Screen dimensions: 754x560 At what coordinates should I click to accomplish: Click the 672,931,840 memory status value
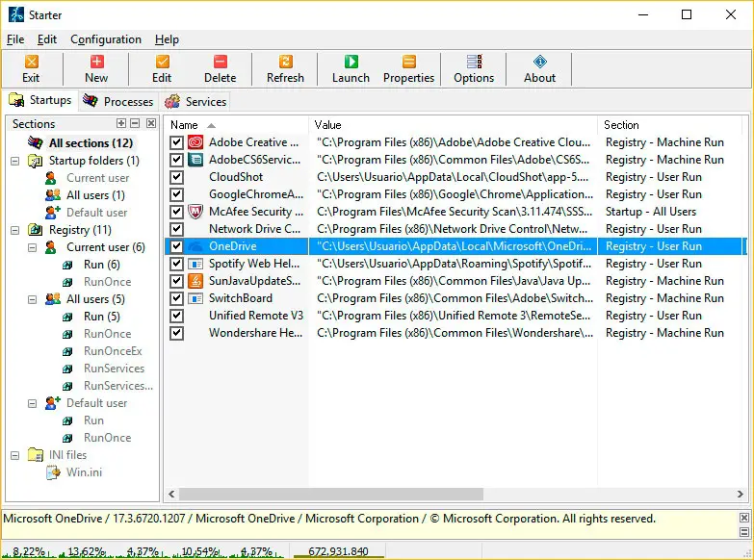click(339, 551)
